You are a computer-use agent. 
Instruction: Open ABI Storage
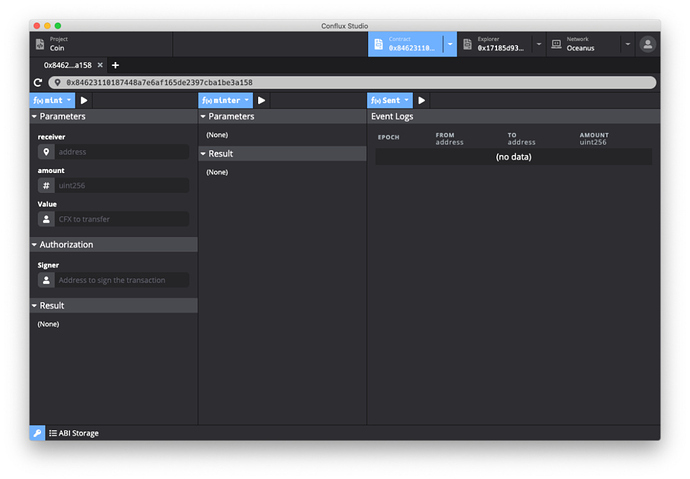74,433
